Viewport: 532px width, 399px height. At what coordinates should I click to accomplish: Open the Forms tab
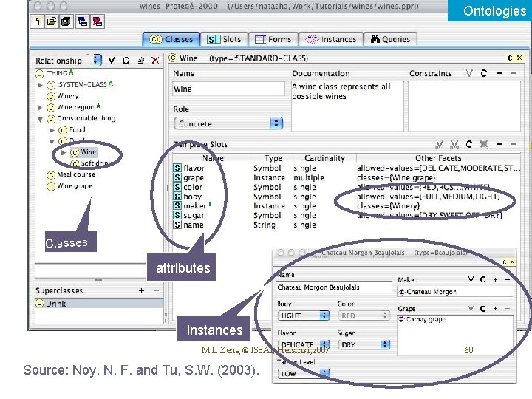point(273,39)
